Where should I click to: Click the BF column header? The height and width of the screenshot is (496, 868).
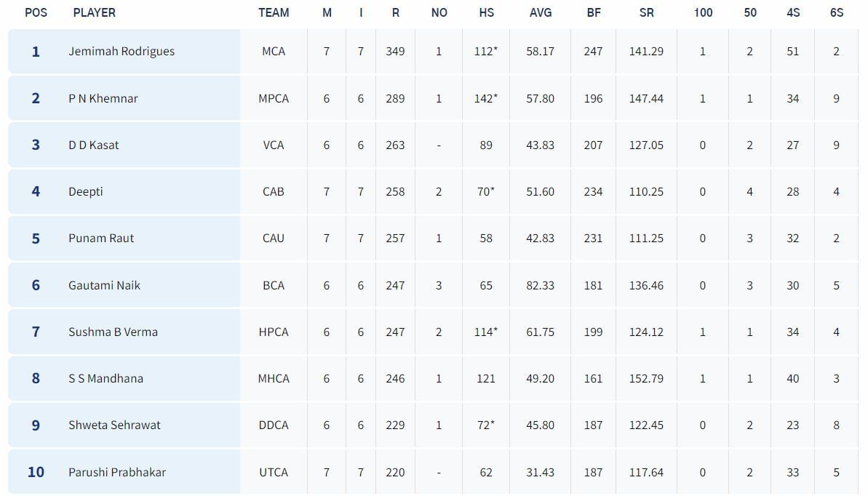(x=594, y=12)
